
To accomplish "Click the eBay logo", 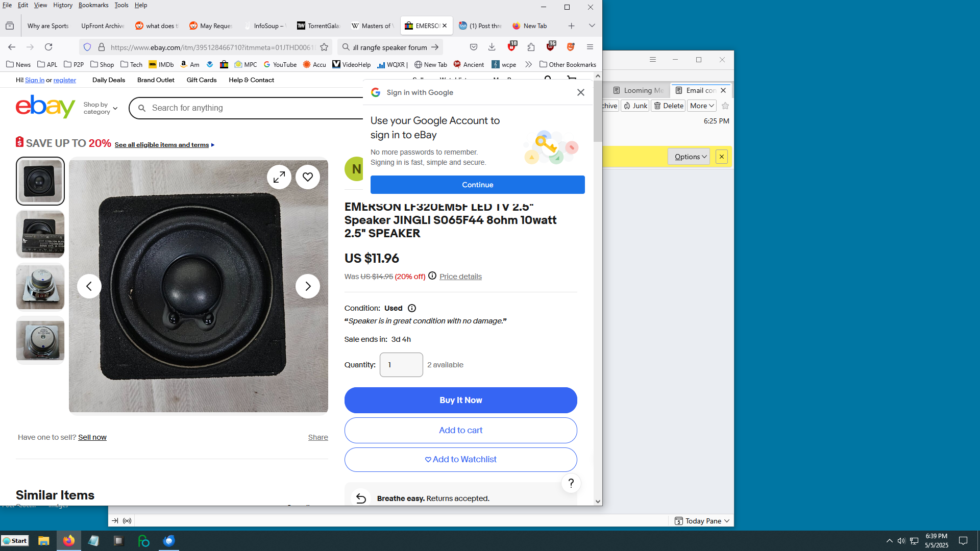I will (45, 107).
